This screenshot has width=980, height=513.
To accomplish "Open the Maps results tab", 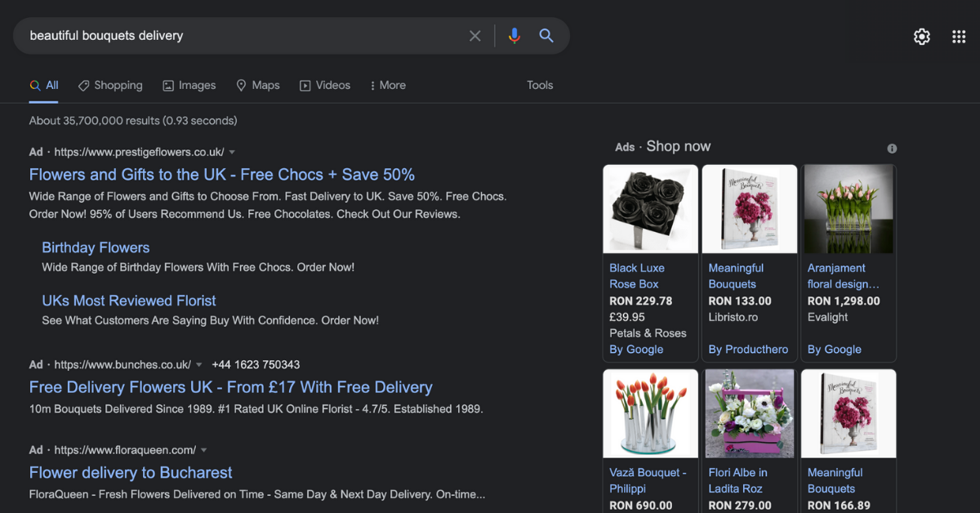I will pos(258,86).
